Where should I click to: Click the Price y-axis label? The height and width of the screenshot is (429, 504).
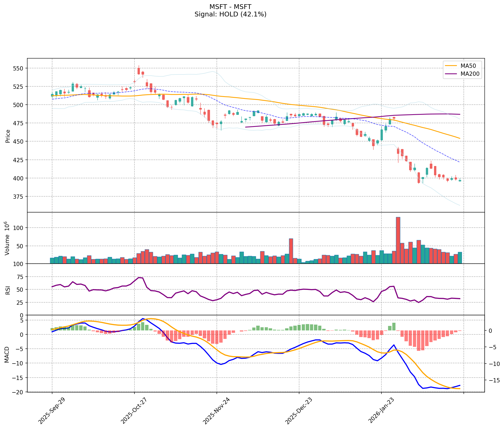click(8, 136)
